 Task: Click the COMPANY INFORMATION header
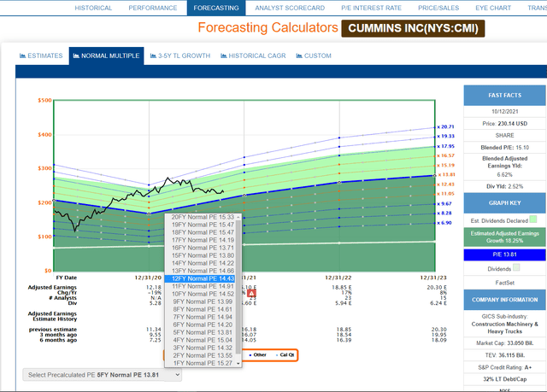(x=504, y=300)
